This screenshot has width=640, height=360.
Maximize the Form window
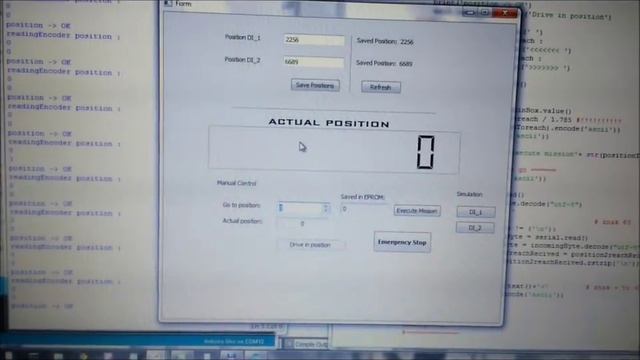click(484, 13)
